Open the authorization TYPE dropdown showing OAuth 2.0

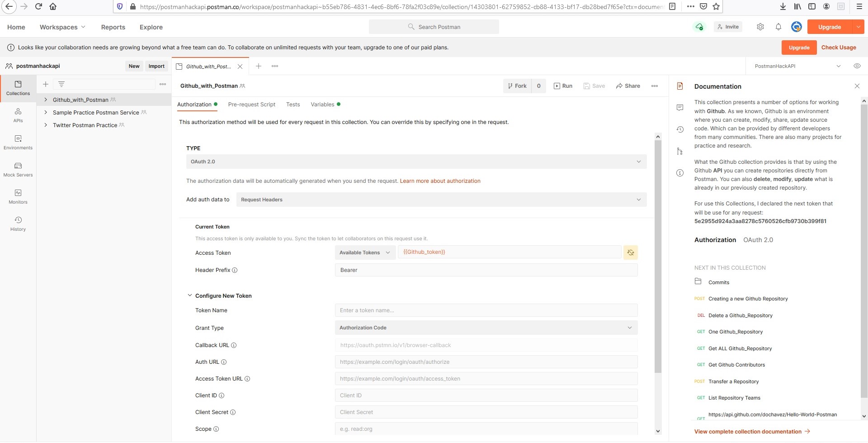[416, 162]
